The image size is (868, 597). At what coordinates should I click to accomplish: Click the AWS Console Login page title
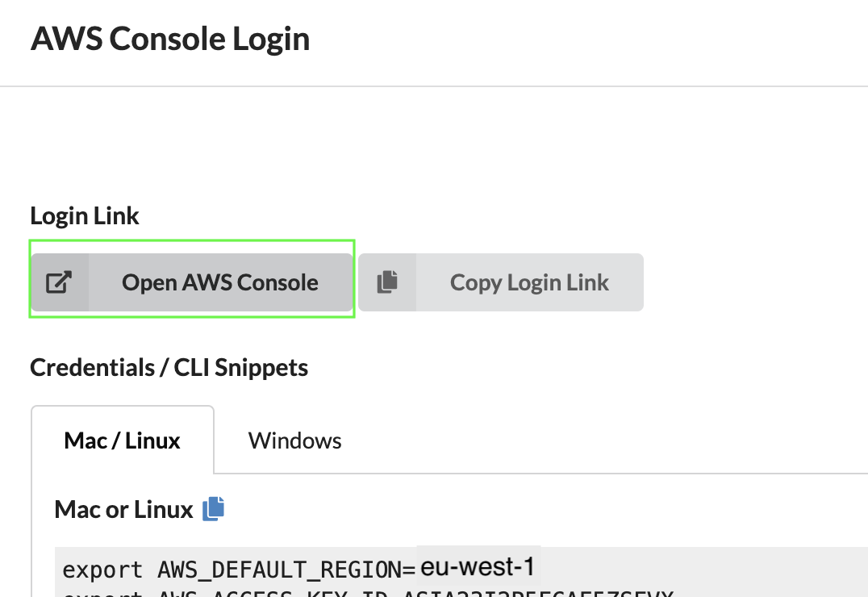pos(170,39)
